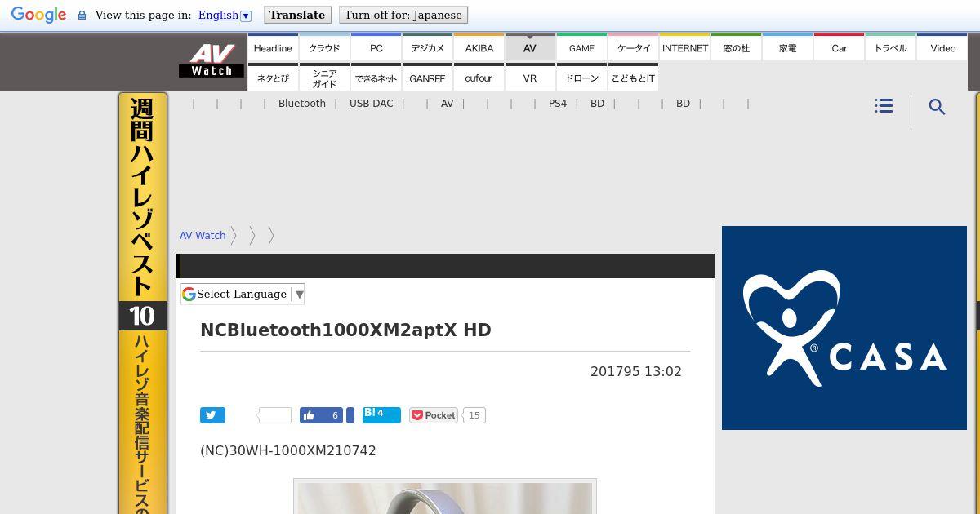Click the AV Watch logo

pyautogui.click(x=212, y=61)
